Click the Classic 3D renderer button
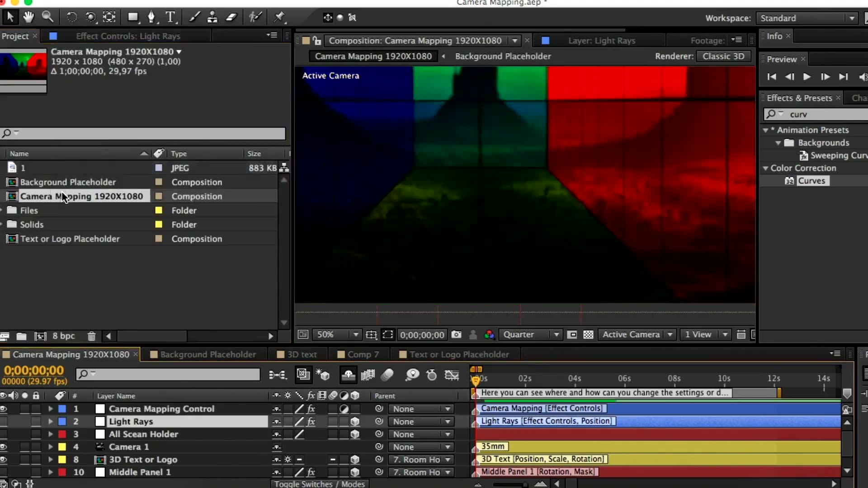This screenshot has height=488, width=868. (x=723, y=56)
